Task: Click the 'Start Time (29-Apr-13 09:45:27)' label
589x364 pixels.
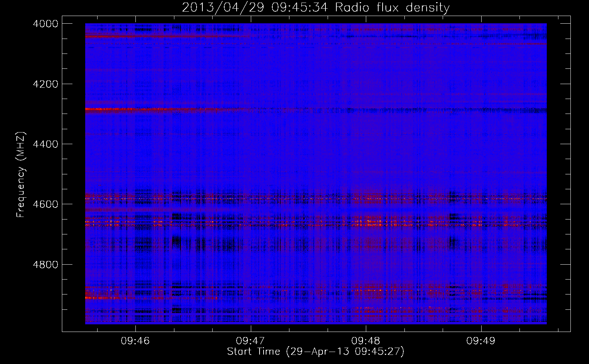Action: [x=316, y=352]
